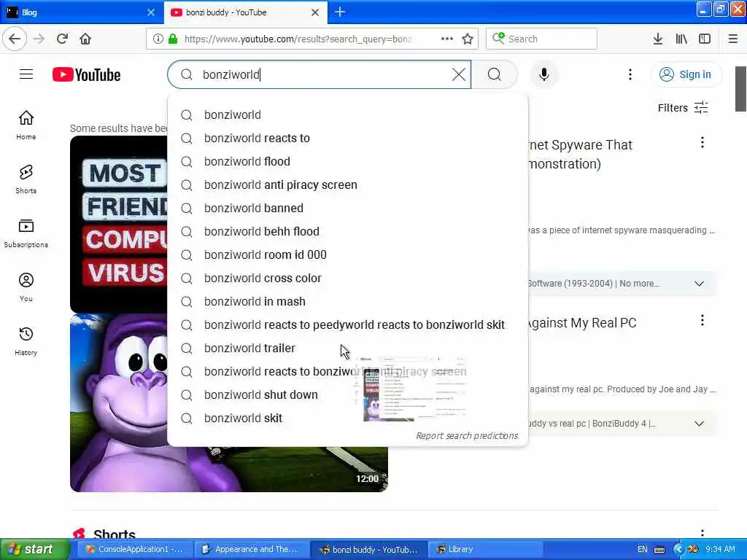The width and height of the screenshot is (747, 560).
Task: Select suggestion 'bonziworld banned'
Action: 348,208
